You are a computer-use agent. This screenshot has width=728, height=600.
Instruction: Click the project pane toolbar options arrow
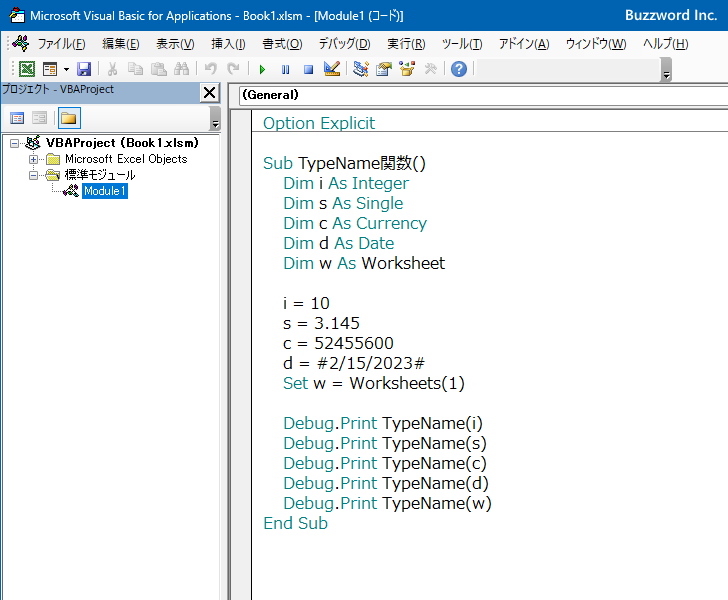(x=215, y=118)
